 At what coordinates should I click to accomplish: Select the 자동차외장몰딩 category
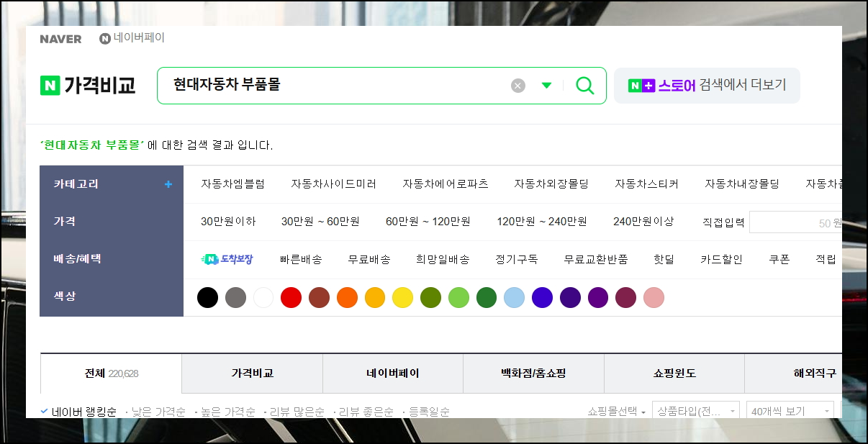click(x=551, y=184)
